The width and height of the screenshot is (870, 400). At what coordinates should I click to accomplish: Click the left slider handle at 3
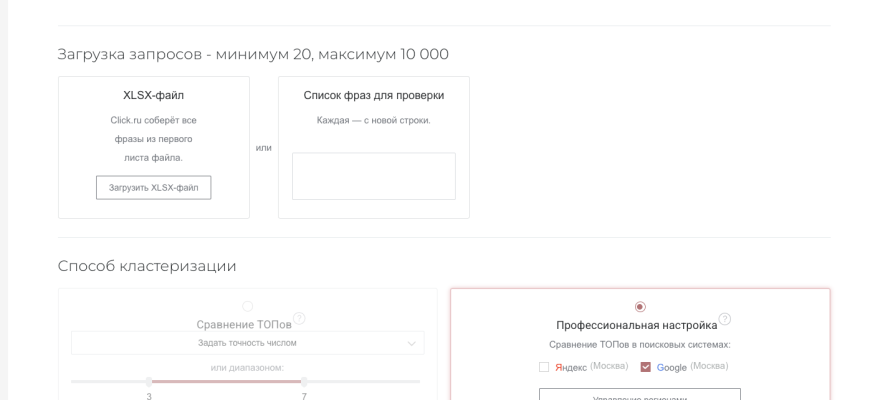pos(149,381)
